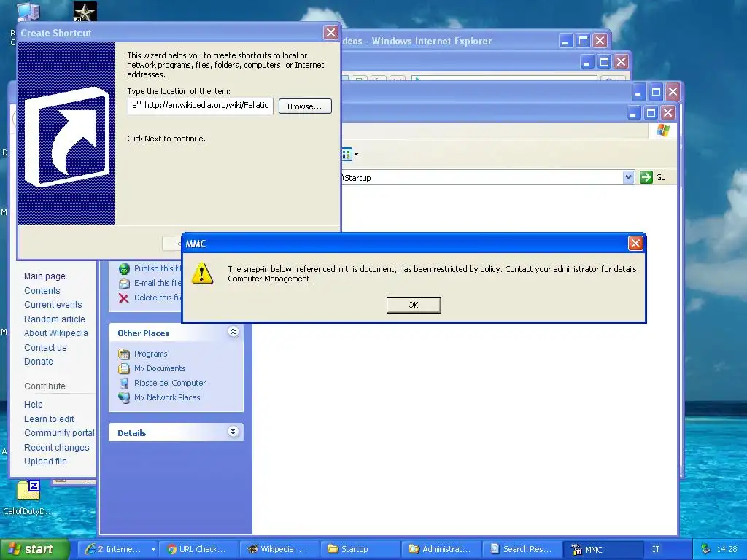This screenshot has width=747, height=560.
Task: Close the Create Shortcut wizard
Action: [330, 32]
